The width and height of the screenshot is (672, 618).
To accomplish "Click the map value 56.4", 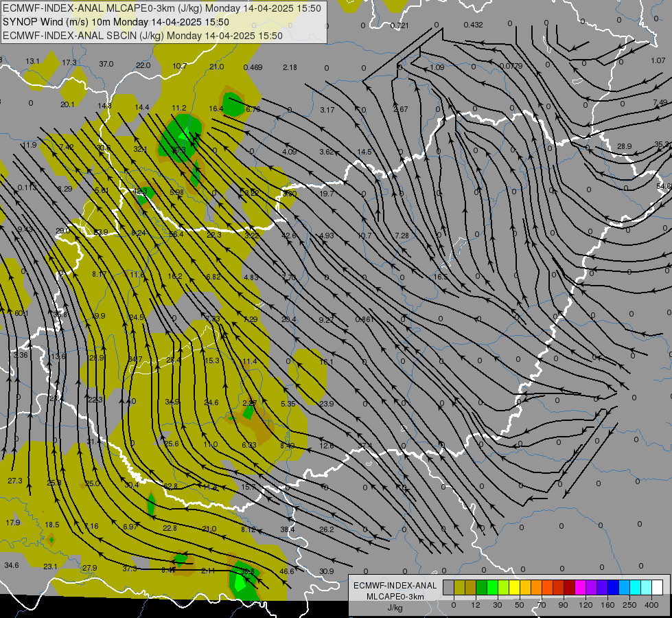I will pos(176,234).
